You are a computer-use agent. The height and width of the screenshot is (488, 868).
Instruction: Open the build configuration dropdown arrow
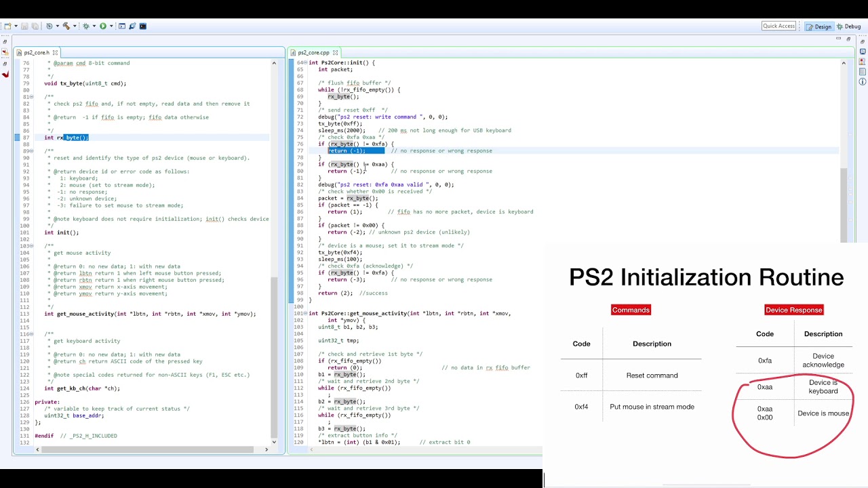point(58,26)
